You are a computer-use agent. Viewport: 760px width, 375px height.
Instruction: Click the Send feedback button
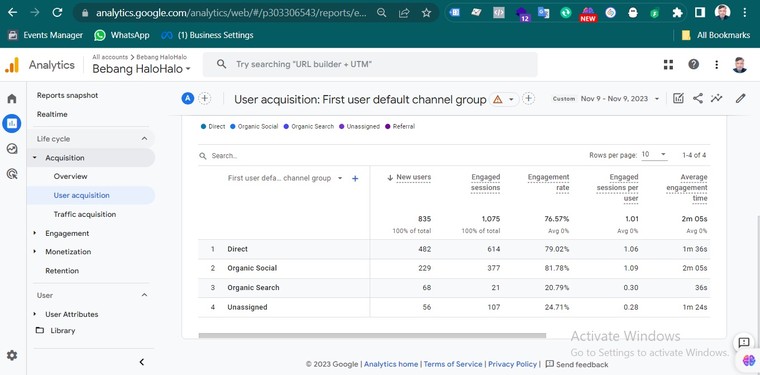point(577,364)
